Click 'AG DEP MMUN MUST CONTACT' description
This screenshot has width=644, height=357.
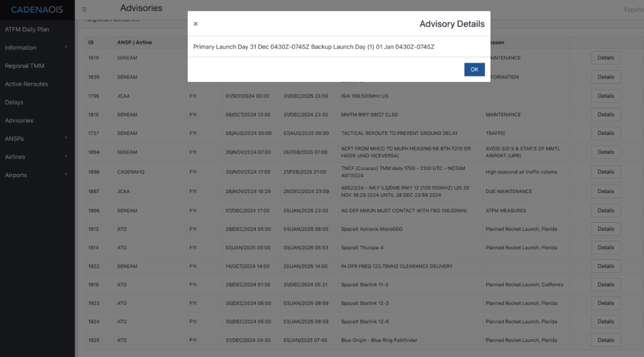click(404, 210)
